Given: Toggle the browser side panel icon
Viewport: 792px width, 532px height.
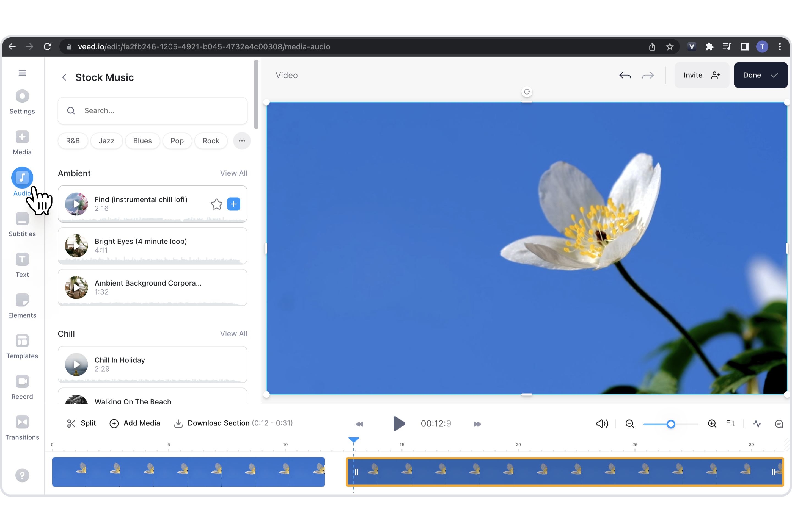Looking at the screenshot, I should [x=744, y=46].
